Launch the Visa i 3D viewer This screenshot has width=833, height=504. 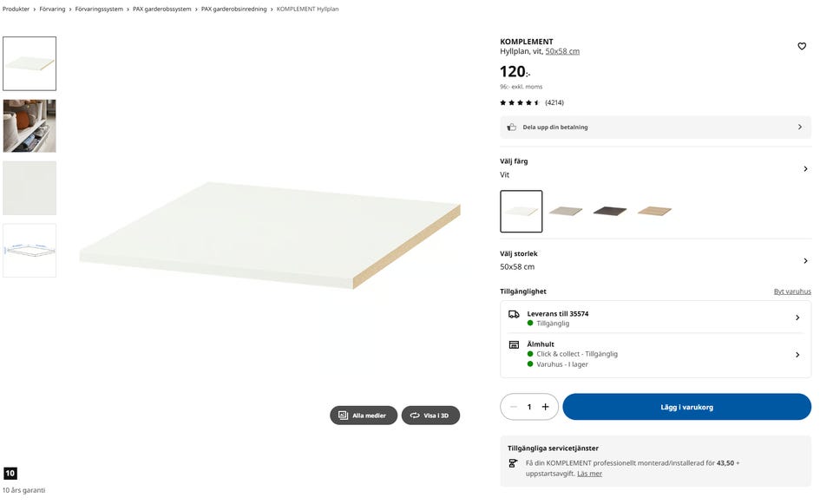click(x=430, y=416)
